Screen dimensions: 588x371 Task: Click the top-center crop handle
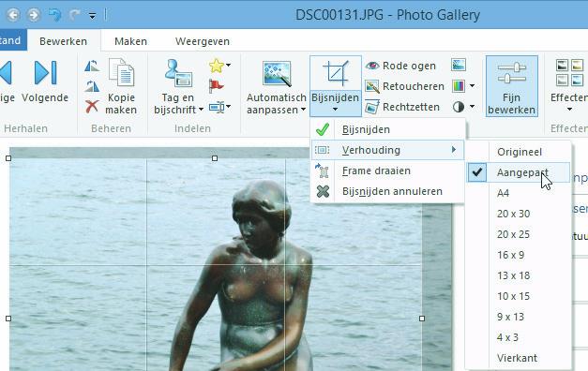pos(215,158)
